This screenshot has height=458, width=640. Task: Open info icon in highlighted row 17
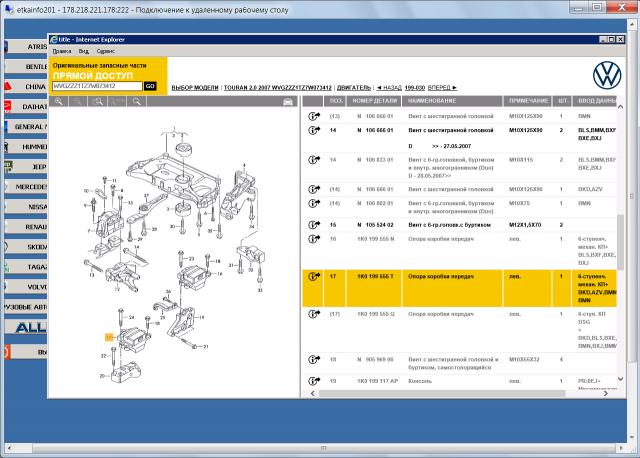coord(314,276)
